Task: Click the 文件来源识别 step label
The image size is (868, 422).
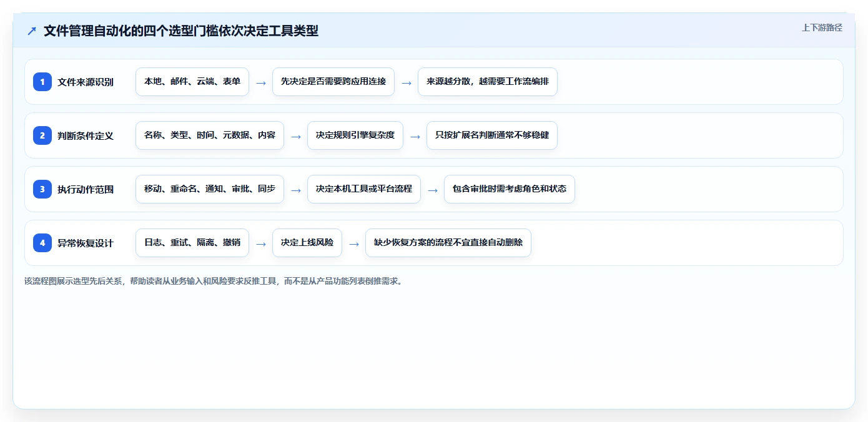Action: tap(86, 82)
